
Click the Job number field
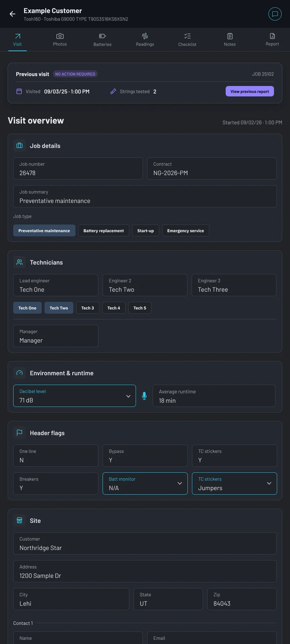78,168
